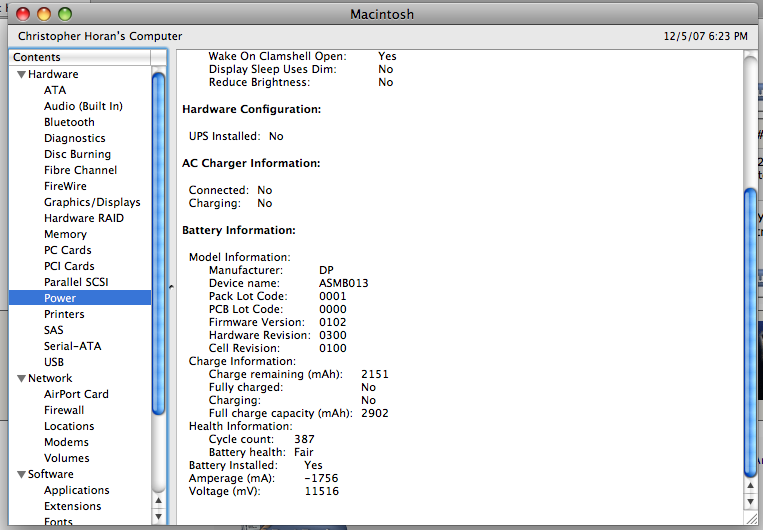Screen dimensions: 763x530
Task: Open Volumes under Network
Action: 67,458
